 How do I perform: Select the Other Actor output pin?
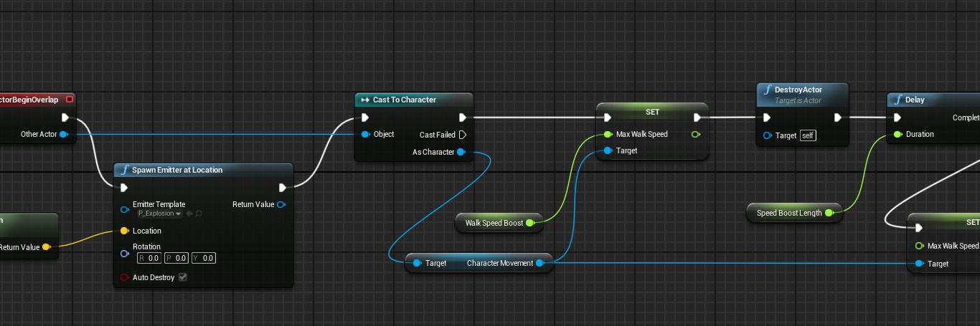(64, 134)
